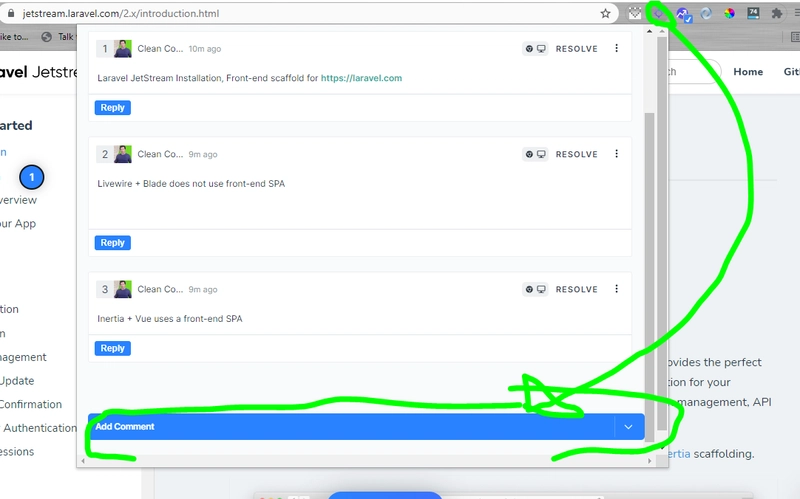Resolve comment 3 about Inertia + Vue
Image resolution: width=800 pixels, height=499 pixels.
[577, 289]
